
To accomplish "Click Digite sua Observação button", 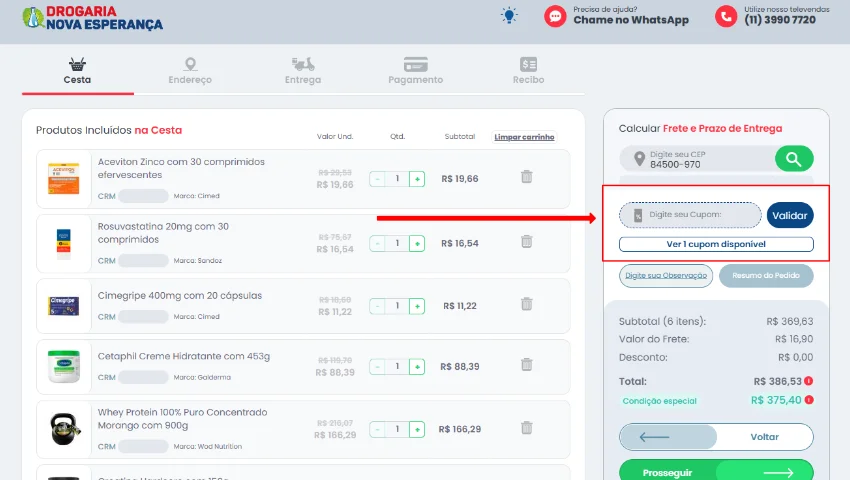I will [x=666, y=276].
